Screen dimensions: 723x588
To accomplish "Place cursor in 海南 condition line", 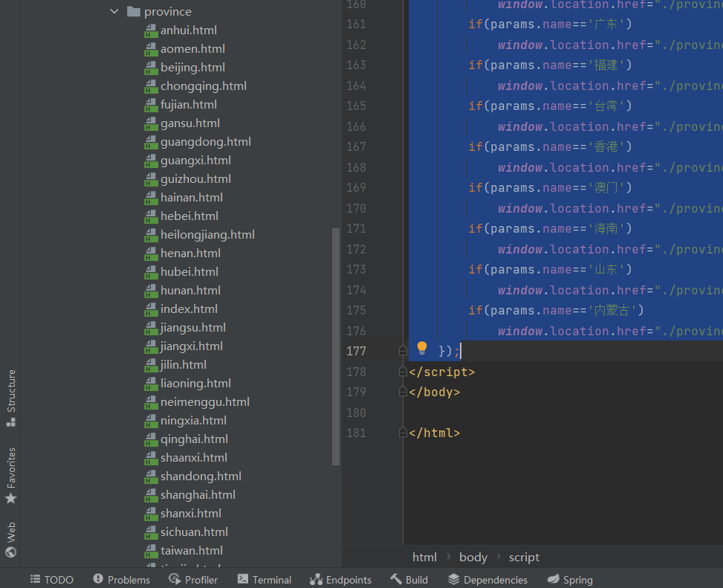I will [550, 229].
